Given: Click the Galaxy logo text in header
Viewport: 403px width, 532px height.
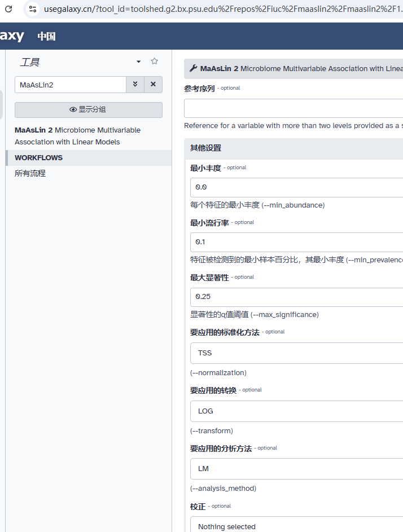Looking at the screenshot, I should pos(12,36).
